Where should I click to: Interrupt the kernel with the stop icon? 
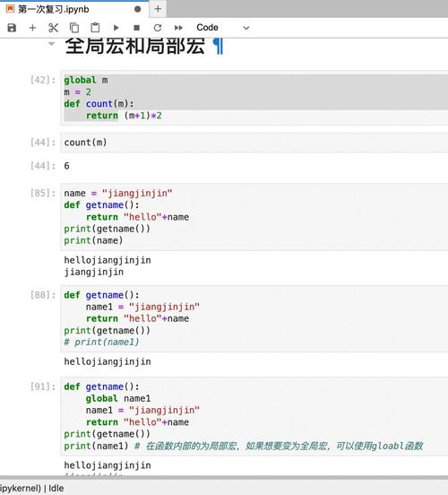point(136,28)
